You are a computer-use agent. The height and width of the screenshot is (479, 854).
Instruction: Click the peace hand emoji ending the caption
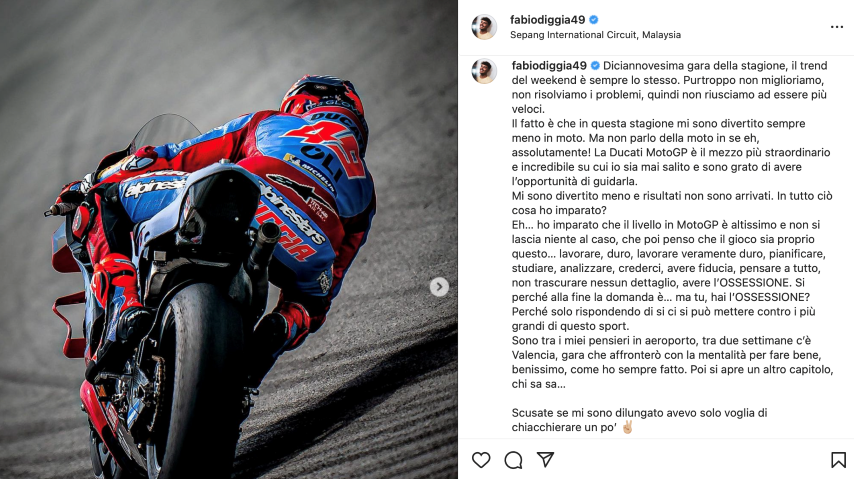pyautogui.click(x=627, y=427)
